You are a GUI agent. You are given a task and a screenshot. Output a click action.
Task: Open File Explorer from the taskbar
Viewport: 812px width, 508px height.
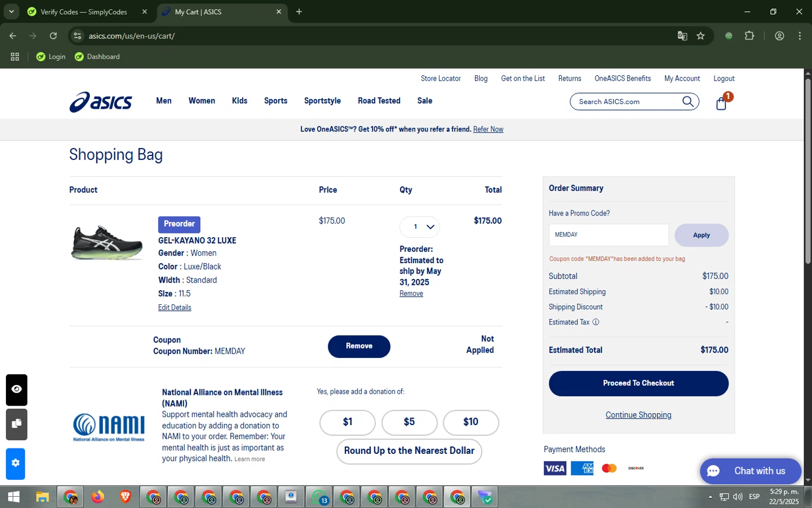(x=42, y=497)
